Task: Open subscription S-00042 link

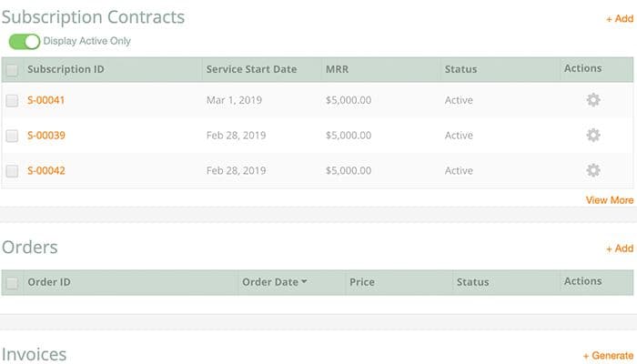Action: 45,170
